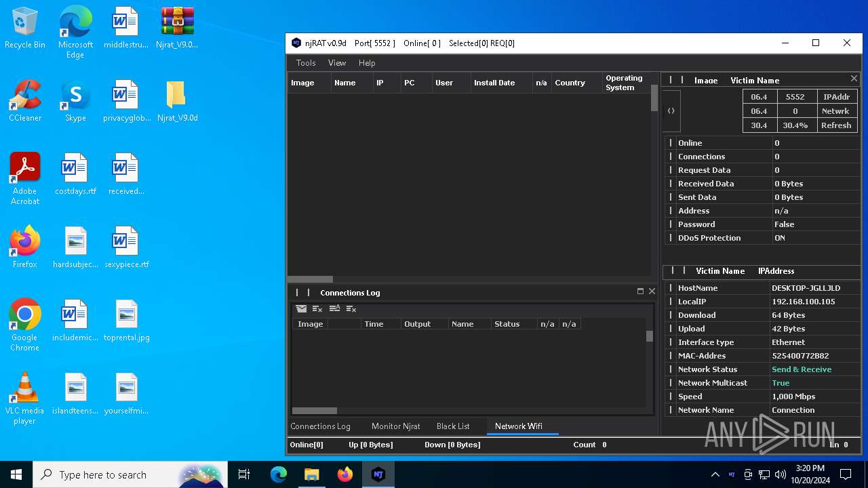Open the volume control in system tray

point(781,474)
